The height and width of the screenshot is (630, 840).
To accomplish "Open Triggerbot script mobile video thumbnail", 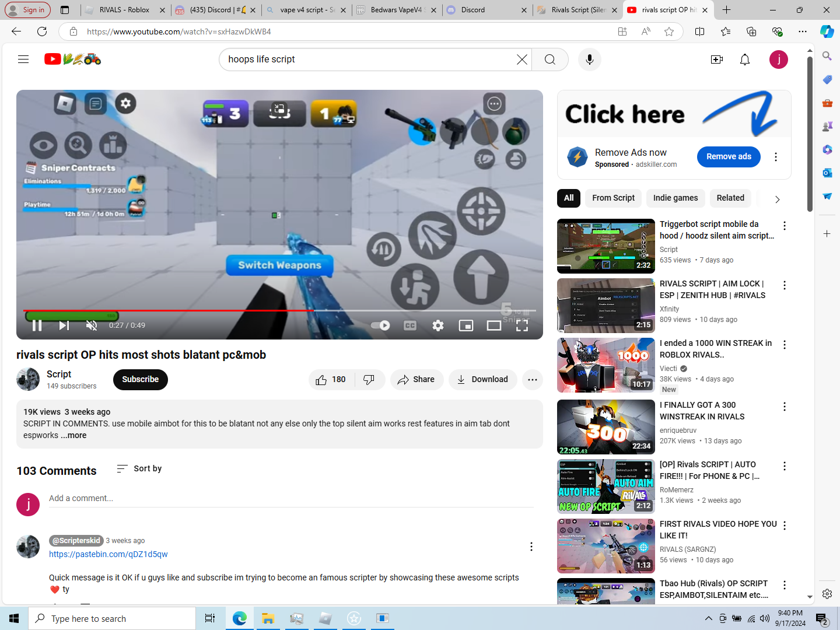I will pyautogui.click(x=606, y=246).
